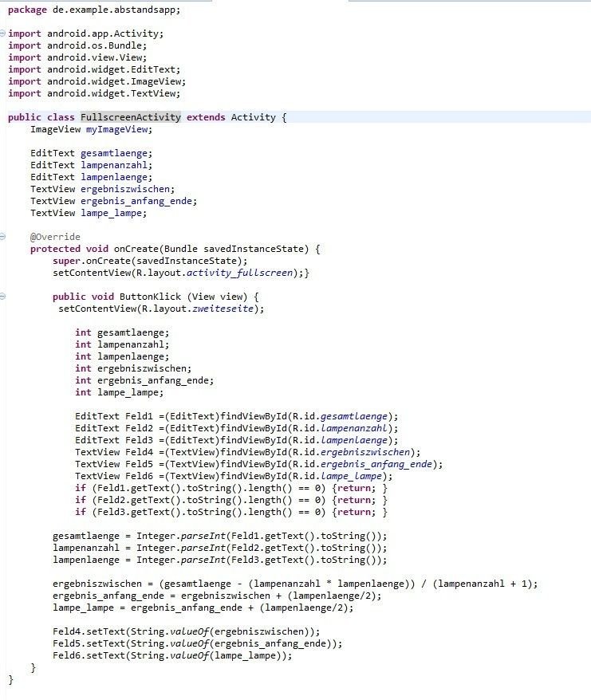The image size is (591, 700).
Task: Click the Feld4.setText line
Action: 187,631
